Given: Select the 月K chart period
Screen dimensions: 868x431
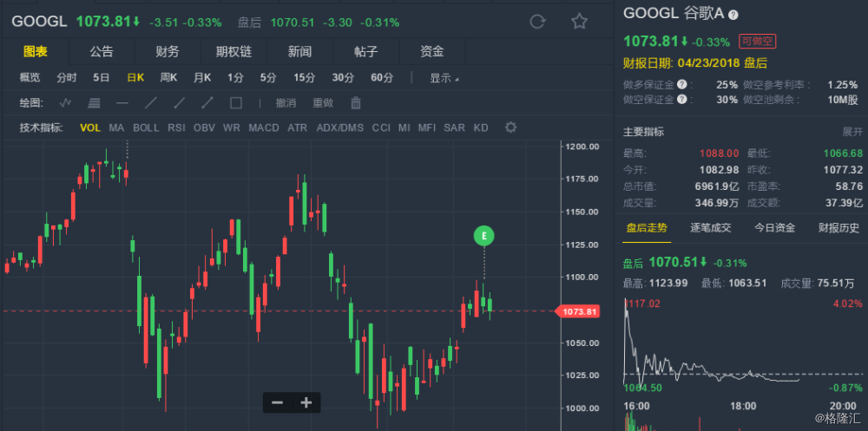Looking at the screenshot, I should click(202, 78).
